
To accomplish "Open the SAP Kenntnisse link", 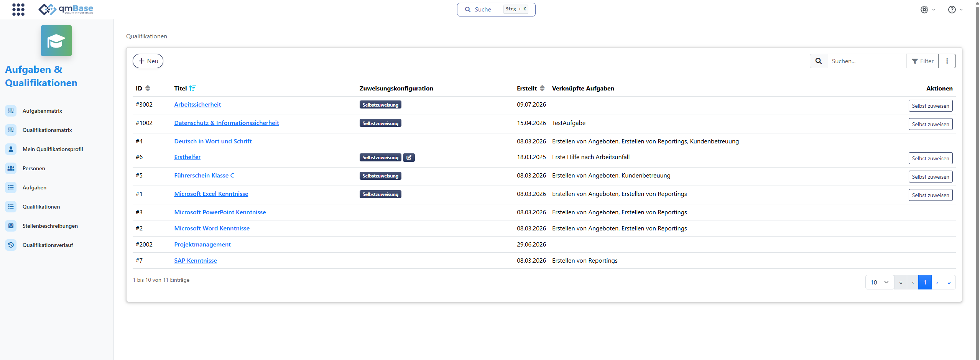I will pyautogui.click(x=196, y=261).
